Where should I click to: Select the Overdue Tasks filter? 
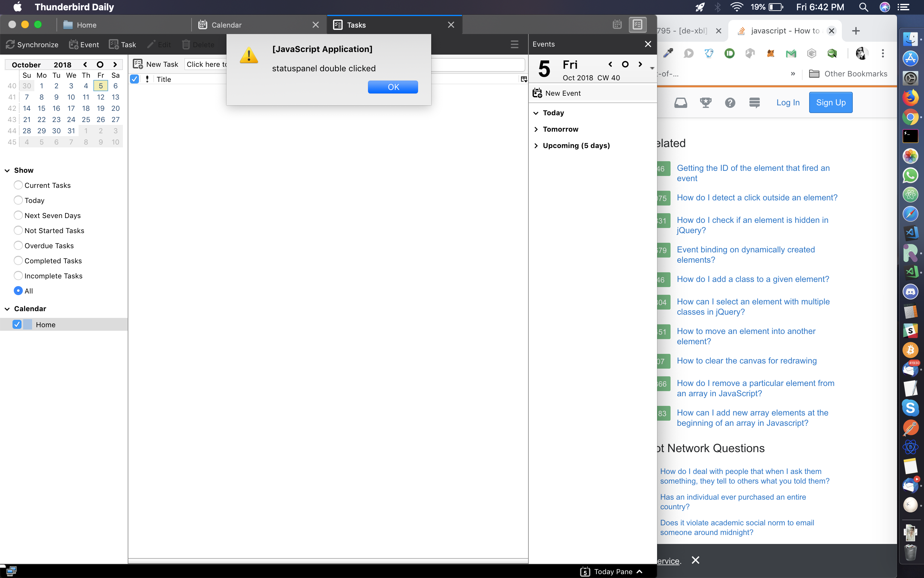pos(18,245)
